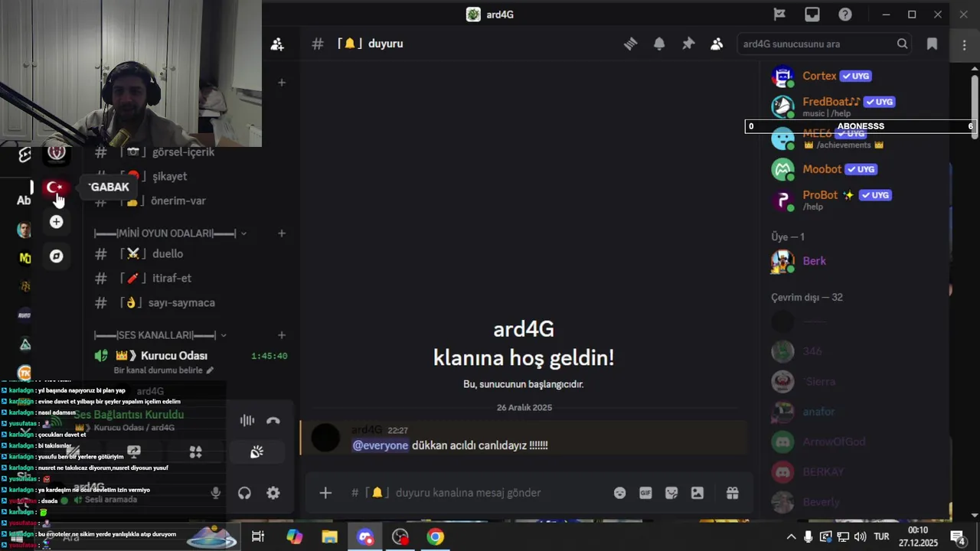
Task: Open the activities icon in voice panel
Action: 195,452
